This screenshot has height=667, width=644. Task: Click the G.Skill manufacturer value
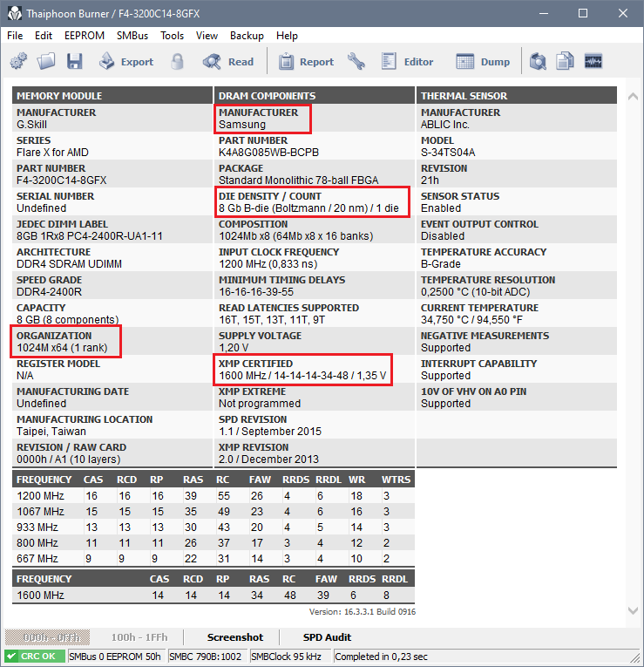pyautogui.click(x=32, y=125)
